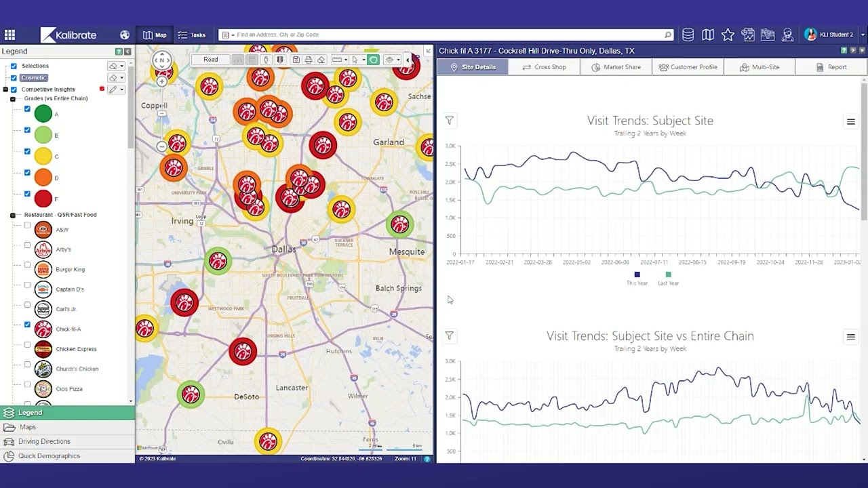Viewport: 868px width, 488px height.
Task: Click the help icon in Legend header
Action: 119,52
